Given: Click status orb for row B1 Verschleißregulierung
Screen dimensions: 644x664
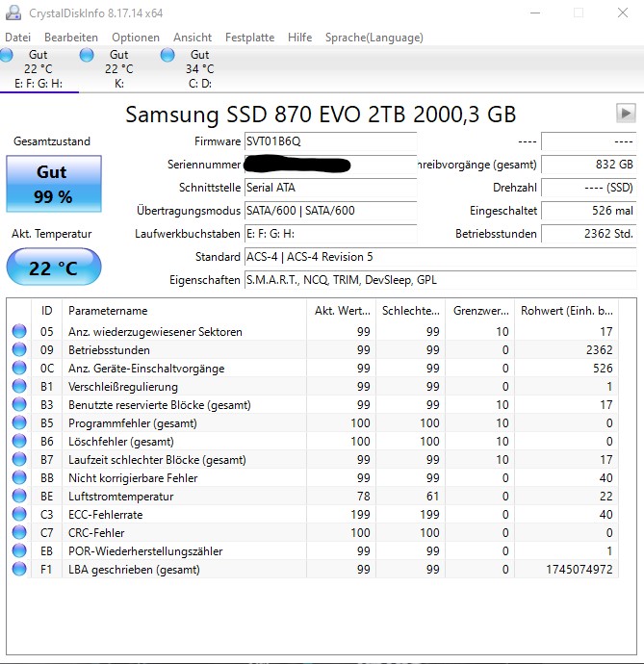Looking at the screenshot, I should tap(19, 386).
